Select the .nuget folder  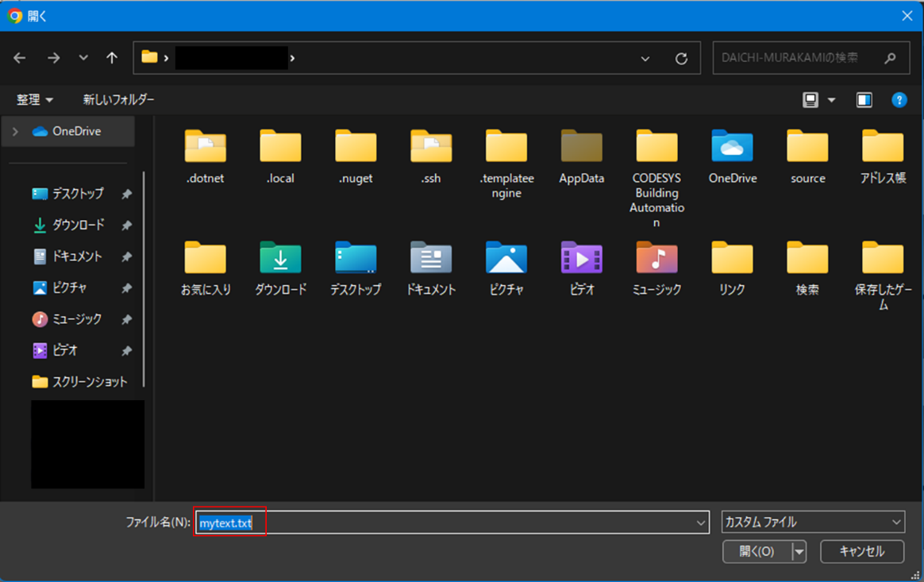(x=356, y=156)
